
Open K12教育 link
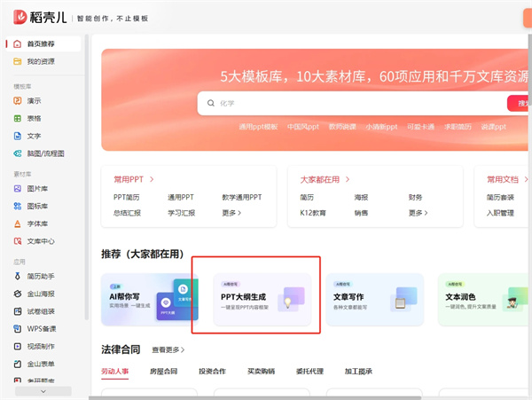(x=313, y=213)
